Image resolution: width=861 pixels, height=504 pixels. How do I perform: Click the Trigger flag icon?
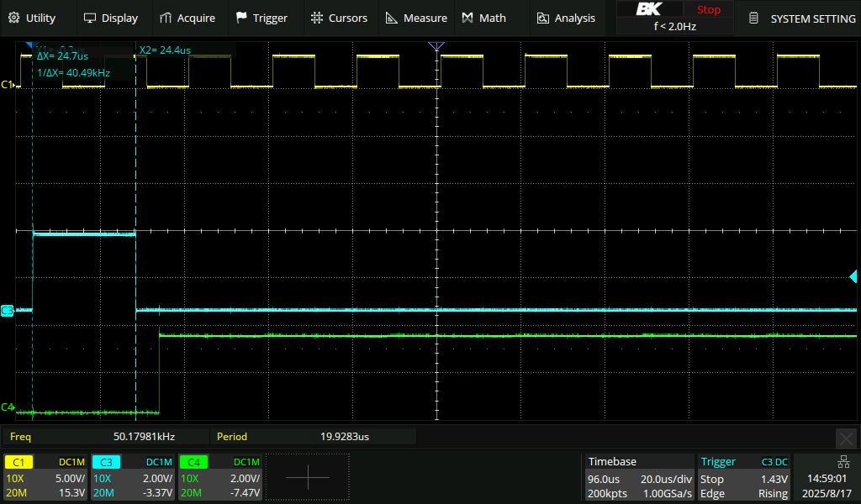(x=241, y=18)
